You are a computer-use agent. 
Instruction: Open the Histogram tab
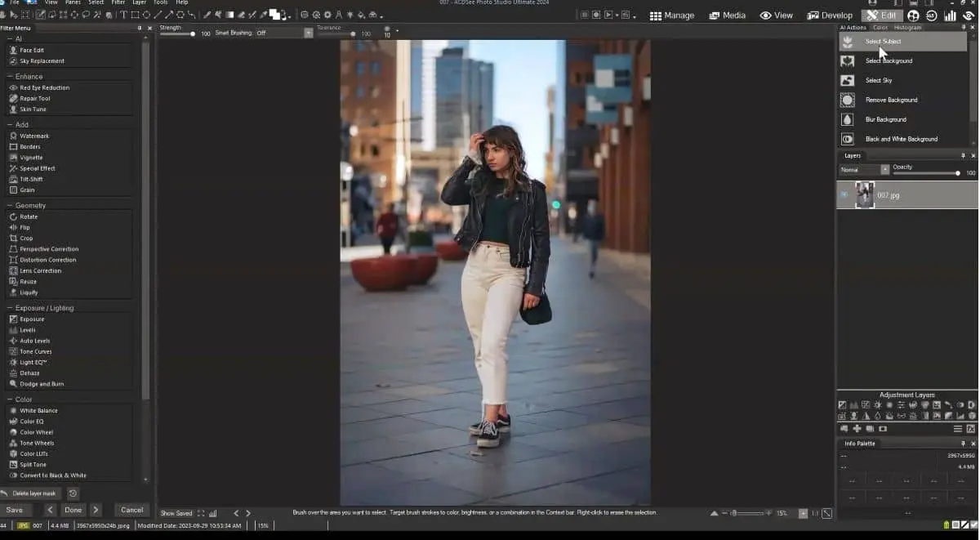pos(907,28)
